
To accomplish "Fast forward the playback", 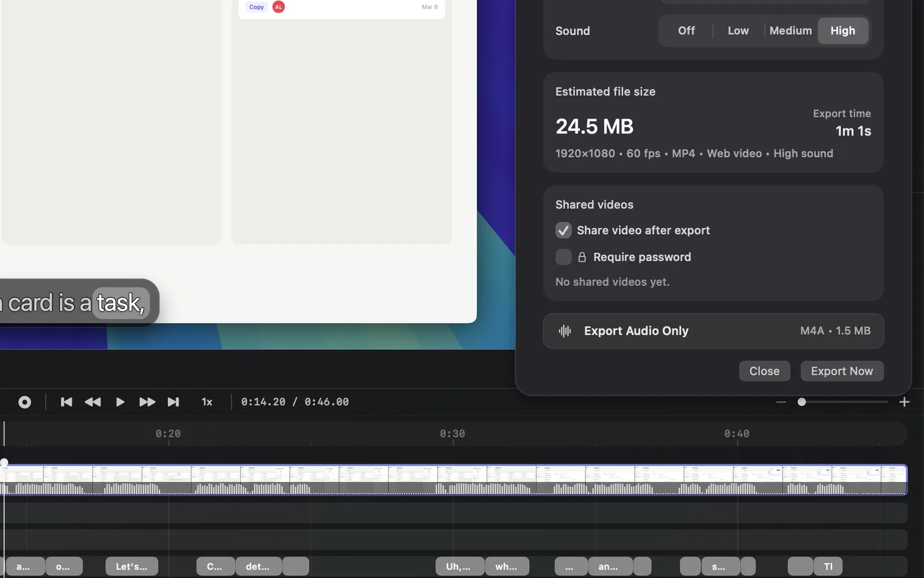I will coord(147,402).
